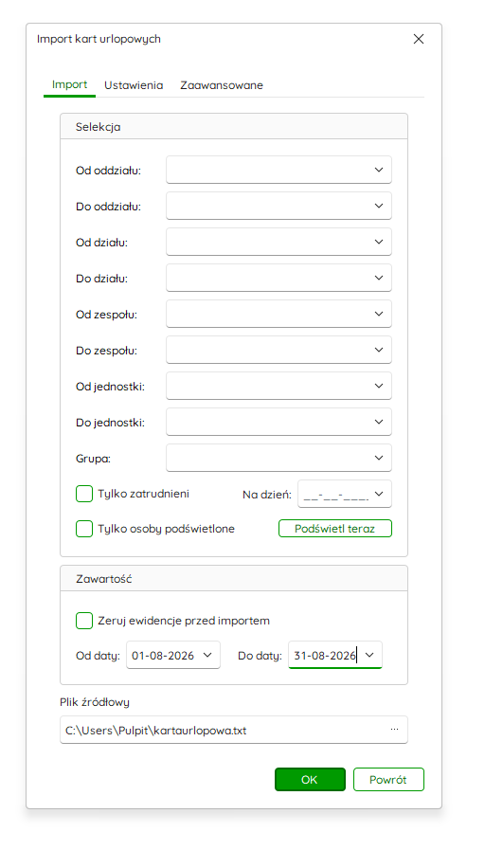Screen dimensions: 503x868
Task: Tick Zeruj ewidencje przed importem
Action: coord(84,621)
